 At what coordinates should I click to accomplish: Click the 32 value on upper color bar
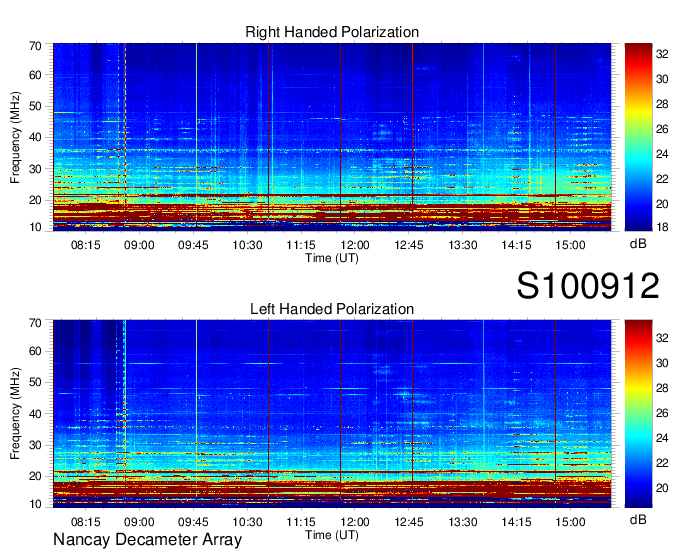pos(662,54)
